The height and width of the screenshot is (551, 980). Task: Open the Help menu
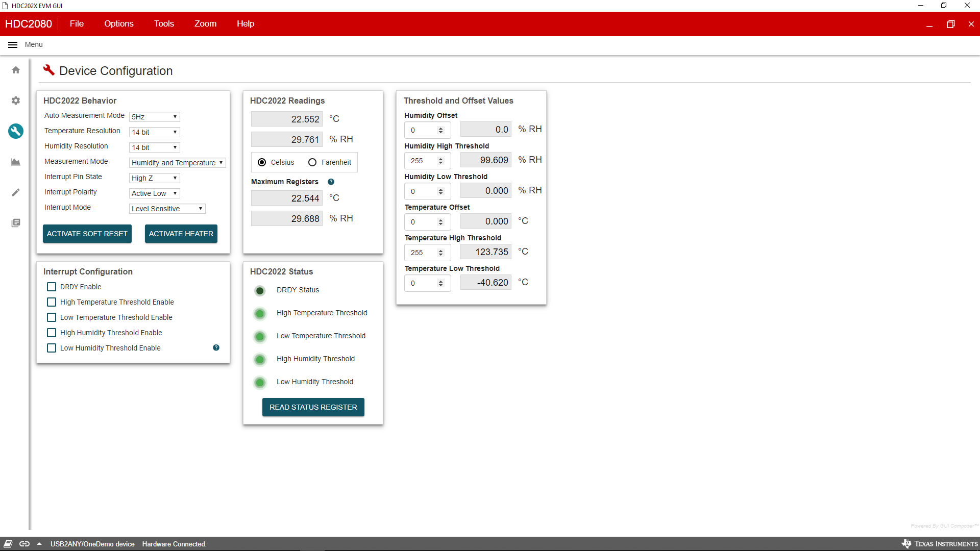coord(246,24)
